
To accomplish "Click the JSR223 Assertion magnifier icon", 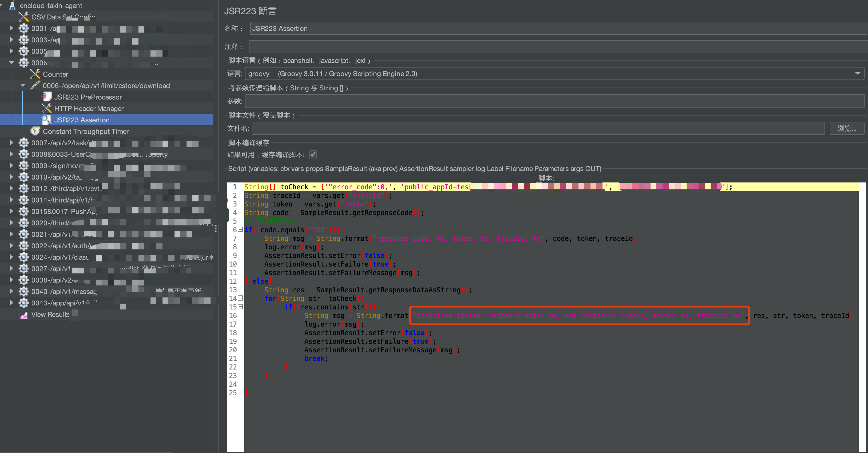I will coord(47,120).
